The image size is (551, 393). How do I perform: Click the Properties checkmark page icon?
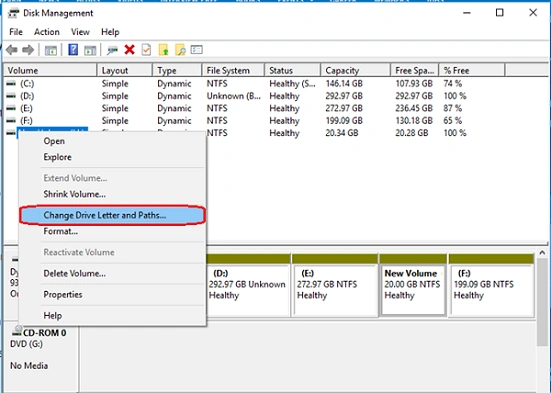[146, 50]
